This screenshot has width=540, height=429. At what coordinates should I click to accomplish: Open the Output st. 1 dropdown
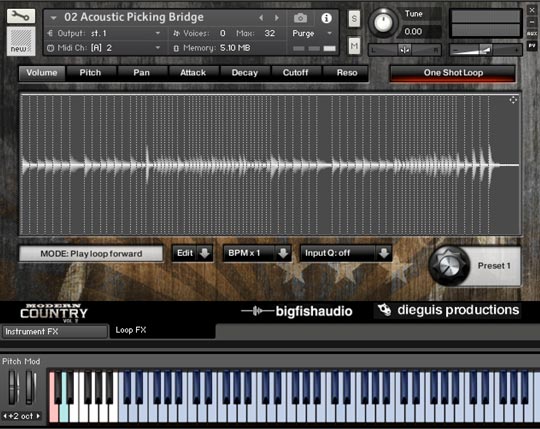[158, 33]
